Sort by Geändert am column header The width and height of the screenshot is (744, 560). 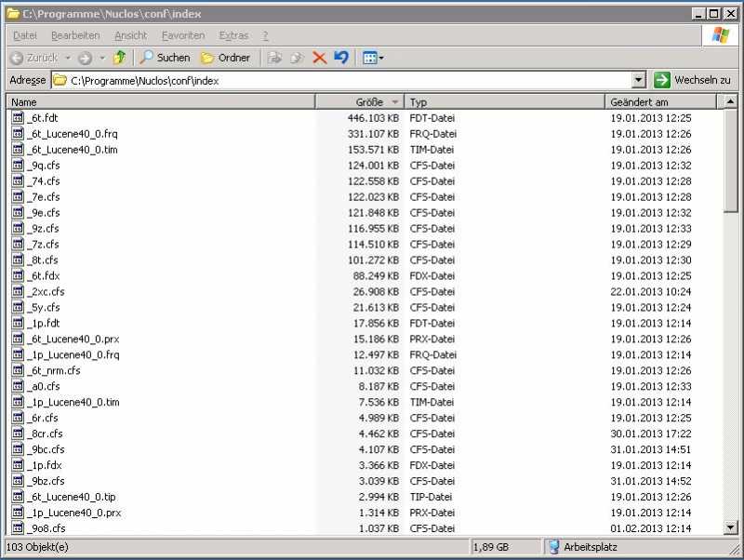(661, 102)
